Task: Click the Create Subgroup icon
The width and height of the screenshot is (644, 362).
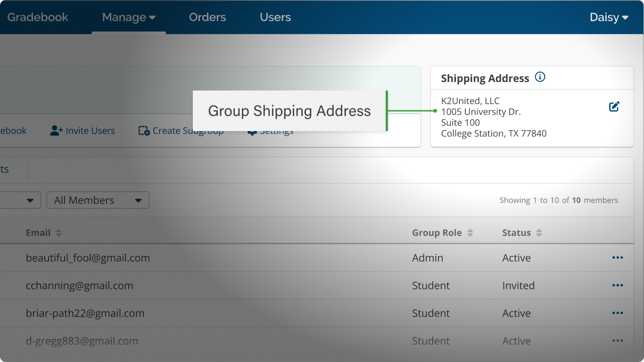Action: 144,131
